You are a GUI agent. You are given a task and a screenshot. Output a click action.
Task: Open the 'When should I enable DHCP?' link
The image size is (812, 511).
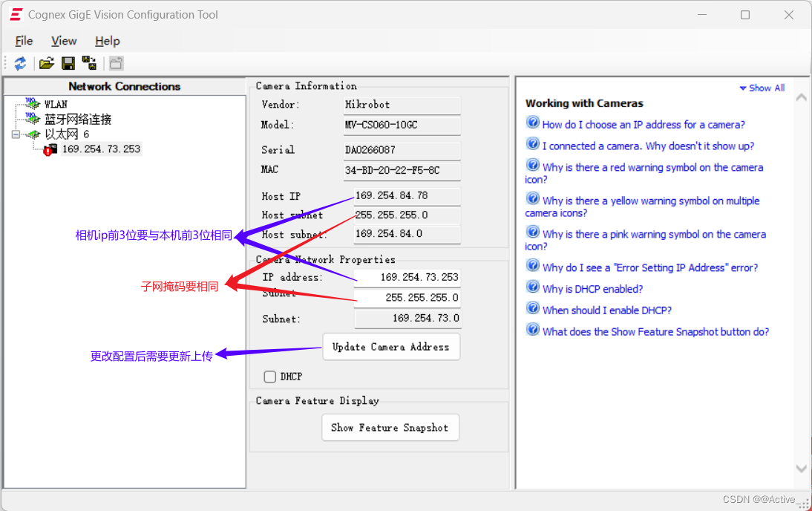click(x=607, y=310)
